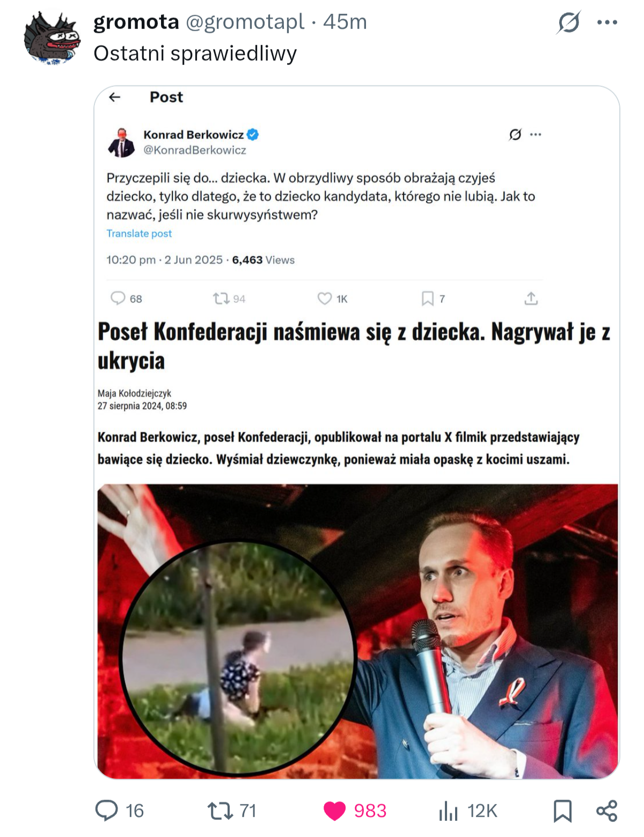Open the three-dot more menu on gromota's post
Viewport: 644px width, 837px height.
tap(607, 23)
